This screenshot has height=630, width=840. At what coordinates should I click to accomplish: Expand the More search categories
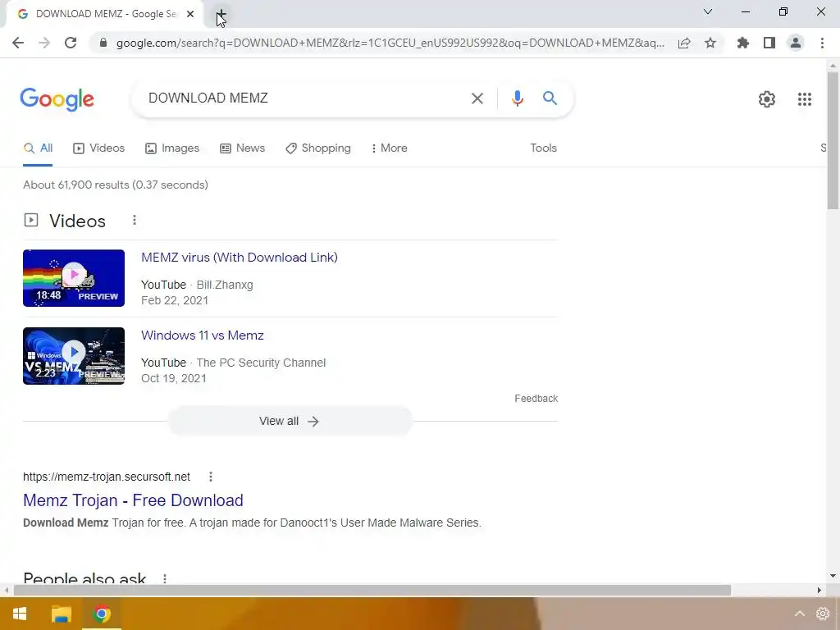[x=390, y=148]
